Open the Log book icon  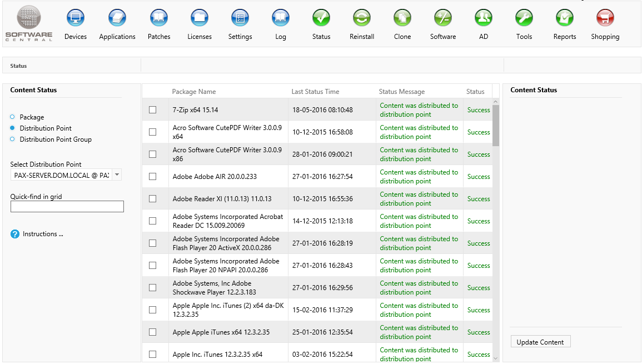[281, 18]
